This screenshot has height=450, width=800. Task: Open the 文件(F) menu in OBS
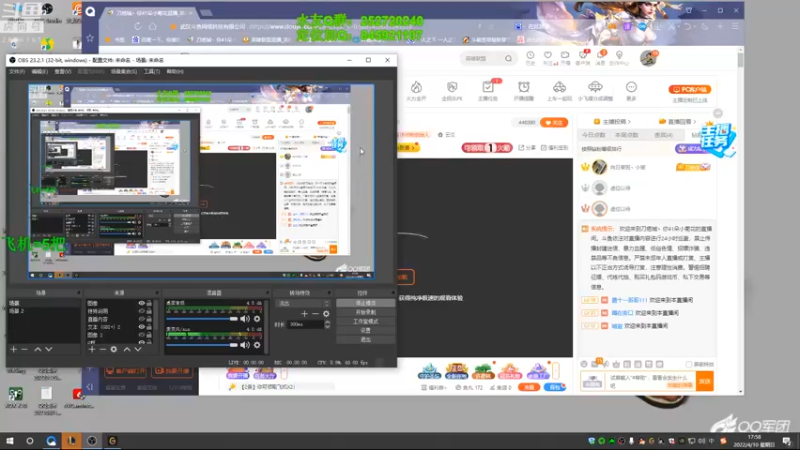point(17,72)
